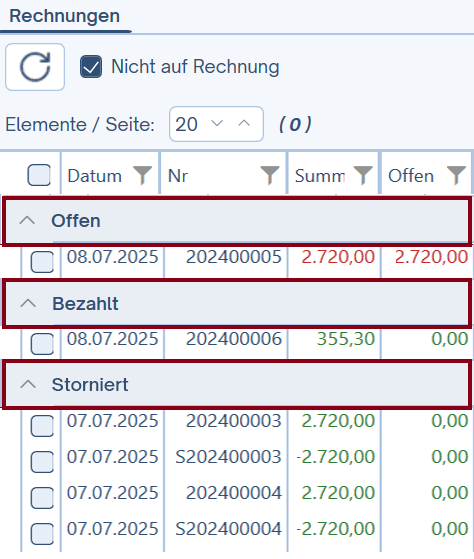474x559 pixels.
Task: Select checkbox for invoice S202400003
Action: pos(42,462)
